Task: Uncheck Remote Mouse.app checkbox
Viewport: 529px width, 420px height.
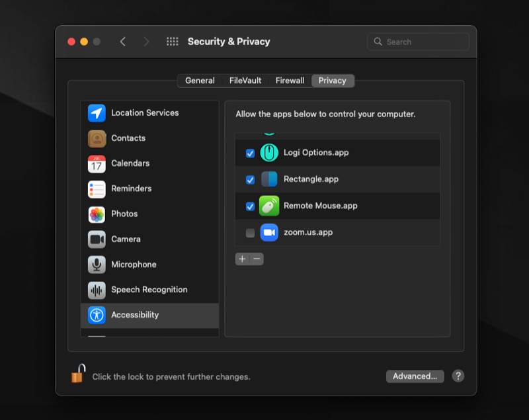Action: pos(250,206)
